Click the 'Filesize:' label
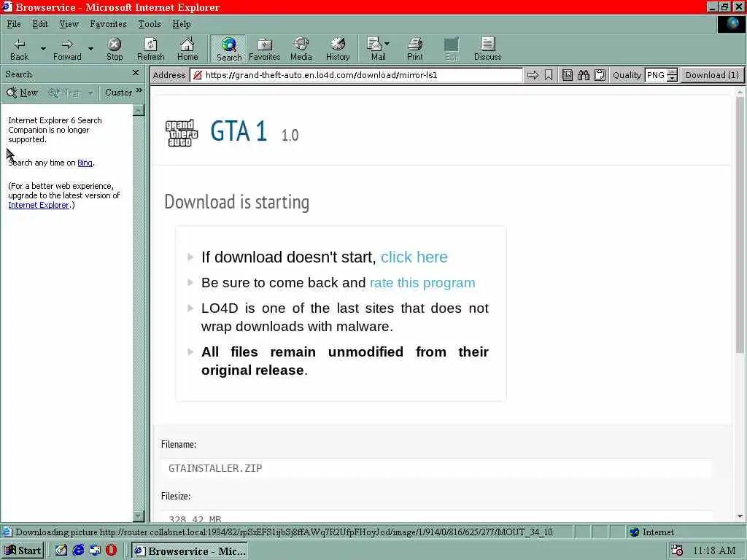Viewport: 747px width, 560px height. coord(175,496)
